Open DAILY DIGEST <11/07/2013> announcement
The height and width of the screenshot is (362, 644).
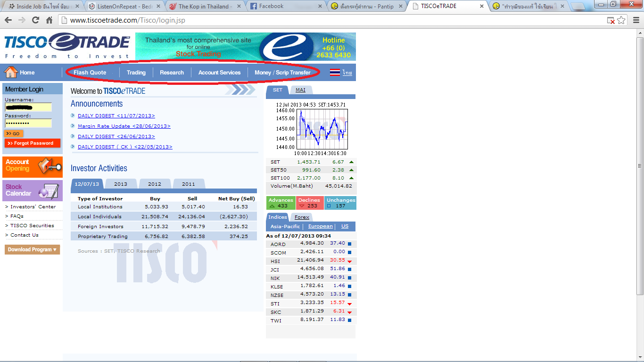116,116
